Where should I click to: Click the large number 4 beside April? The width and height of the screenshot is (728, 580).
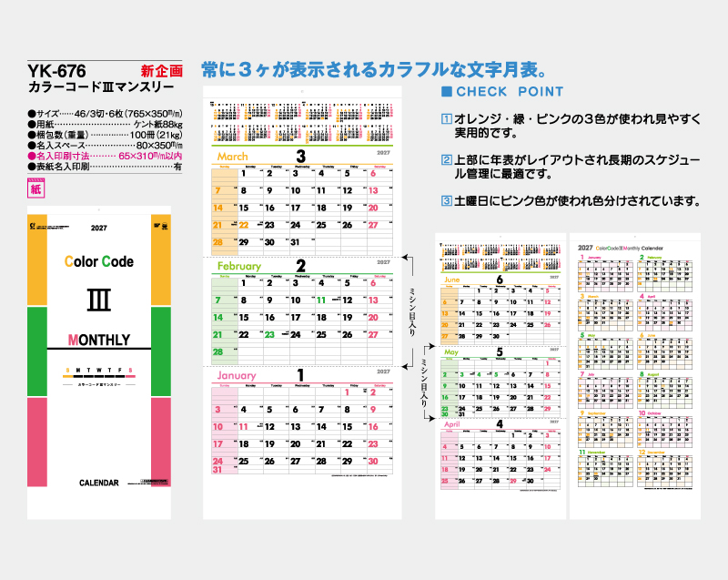[x=500, y=424]
